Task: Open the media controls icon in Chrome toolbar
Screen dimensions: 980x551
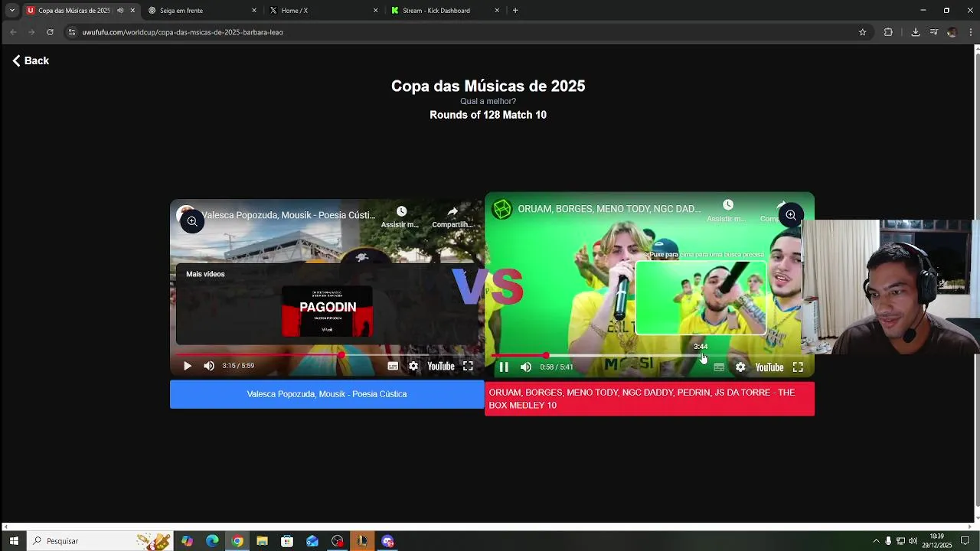Action: click(933, 32)
